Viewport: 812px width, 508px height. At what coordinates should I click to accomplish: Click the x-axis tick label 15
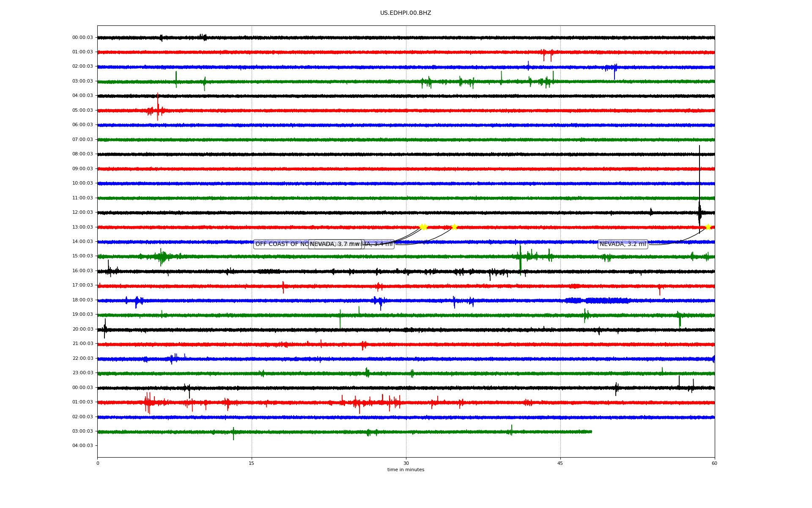coord(252,463)
